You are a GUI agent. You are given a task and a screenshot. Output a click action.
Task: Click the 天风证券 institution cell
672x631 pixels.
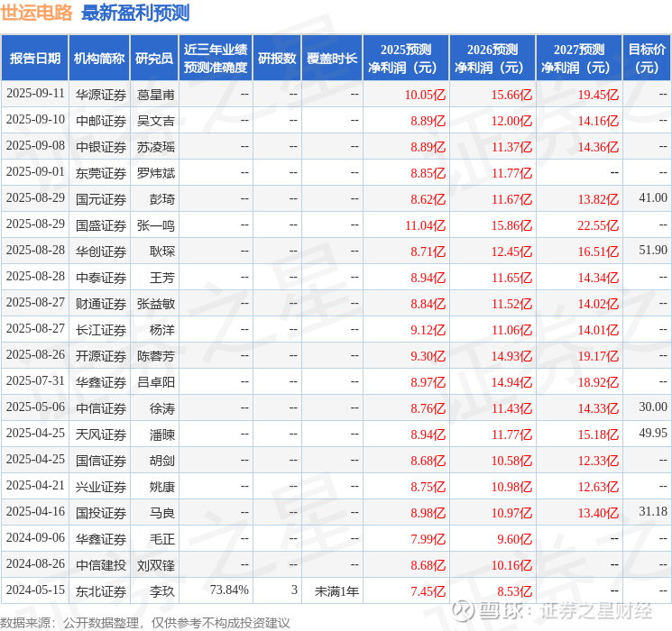[101, 434]
